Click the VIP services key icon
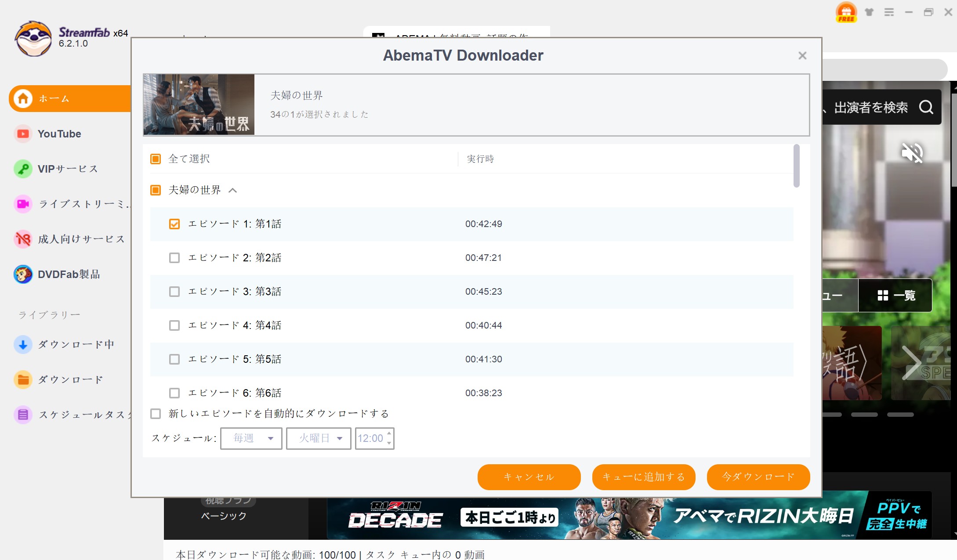Image resolution: width=957 pixels, height=560 pixels. coord(23,169)
